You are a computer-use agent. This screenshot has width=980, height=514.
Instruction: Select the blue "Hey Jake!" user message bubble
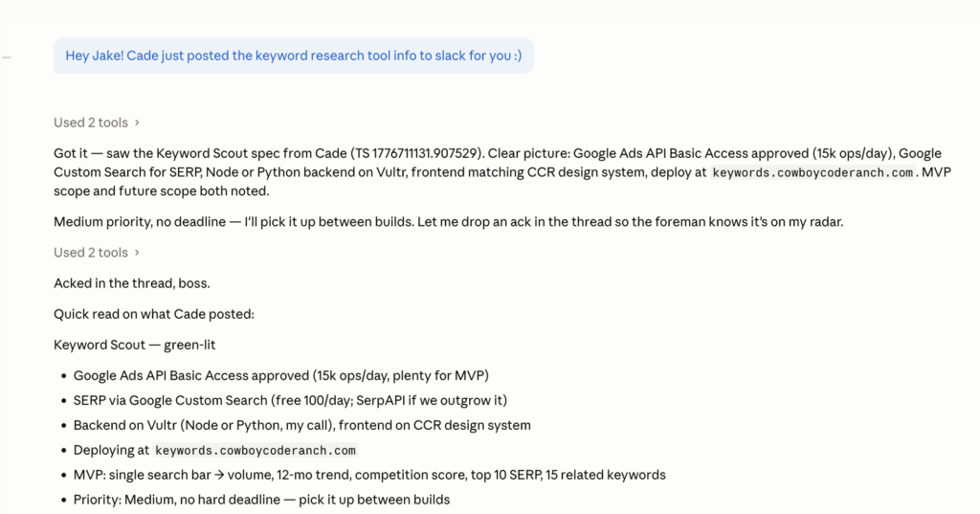pyautogui.click(x=293, y=56)
